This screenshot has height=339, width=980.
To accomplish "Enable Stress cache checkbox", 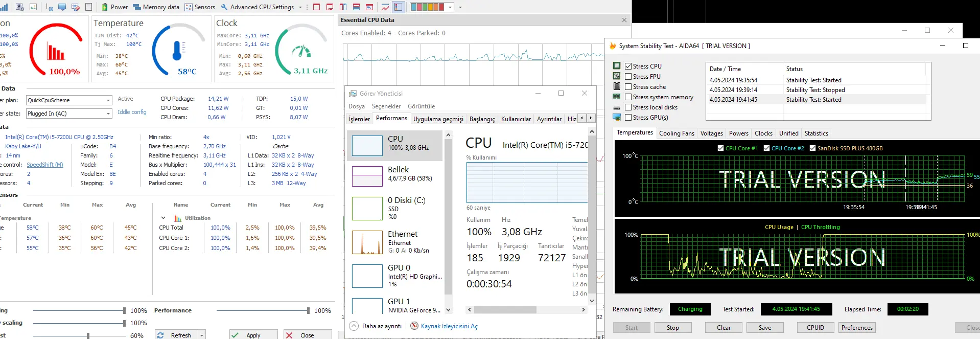I will coord(628,86).
